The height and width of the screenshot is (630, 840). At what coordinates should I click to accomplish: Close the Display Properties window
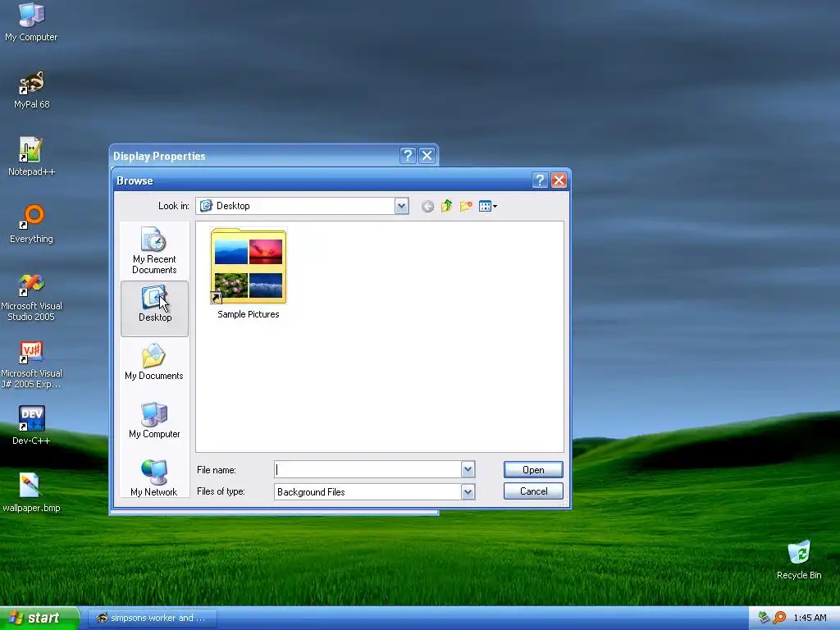[427, 156]
